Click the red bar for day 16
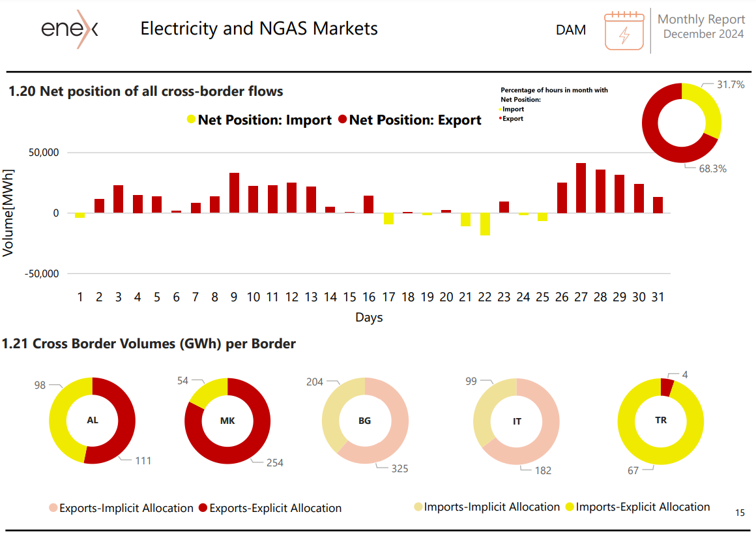756x540 pixels. [369, 204]
